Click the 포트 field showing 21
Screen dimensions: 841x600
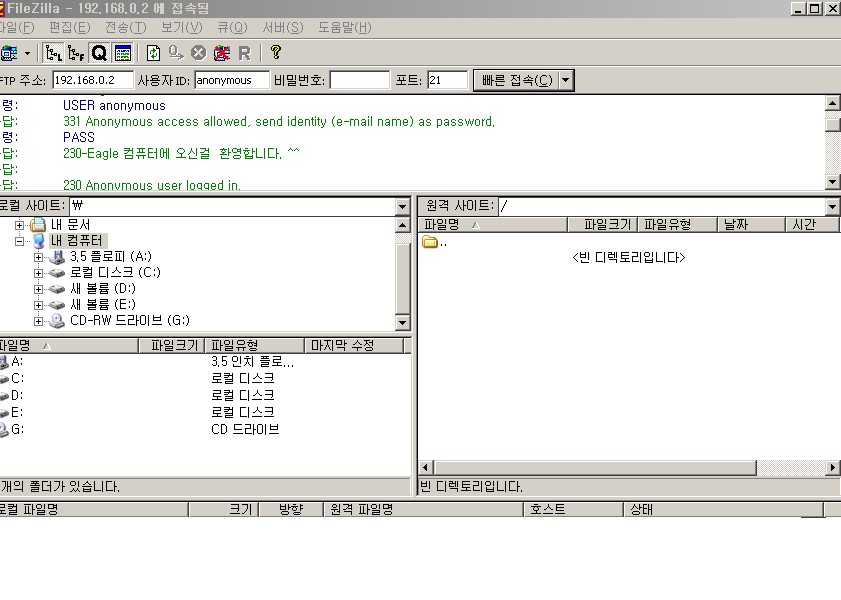pos(447,80)
